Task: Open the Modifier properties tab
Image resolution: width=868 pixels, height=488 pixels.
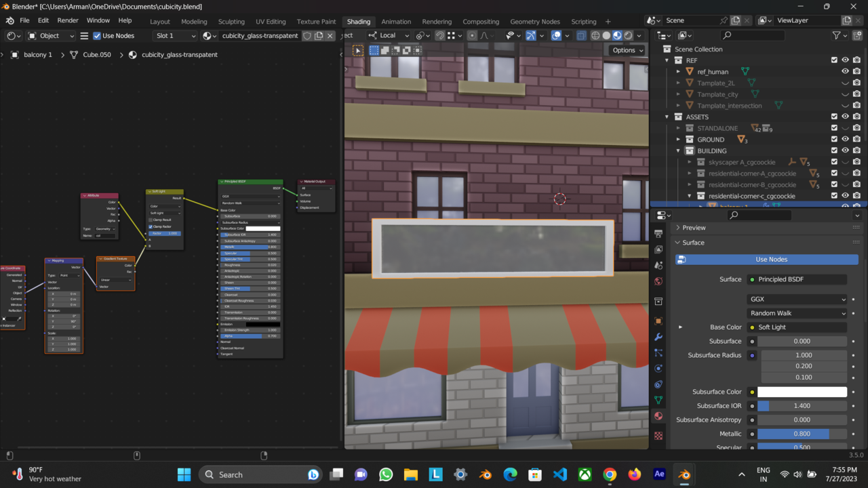Action: point(658,335)
